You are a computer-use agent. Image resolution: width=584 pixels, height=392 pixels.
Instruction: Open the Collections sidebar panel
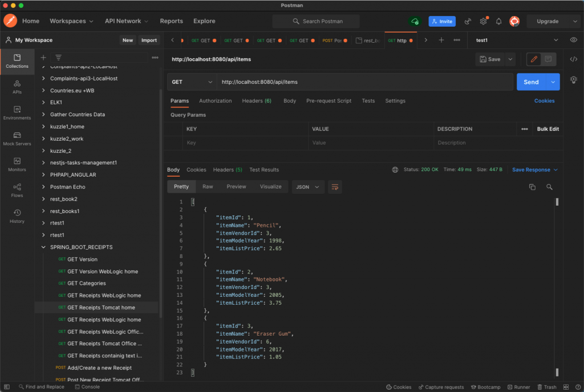tap(17, 61)
